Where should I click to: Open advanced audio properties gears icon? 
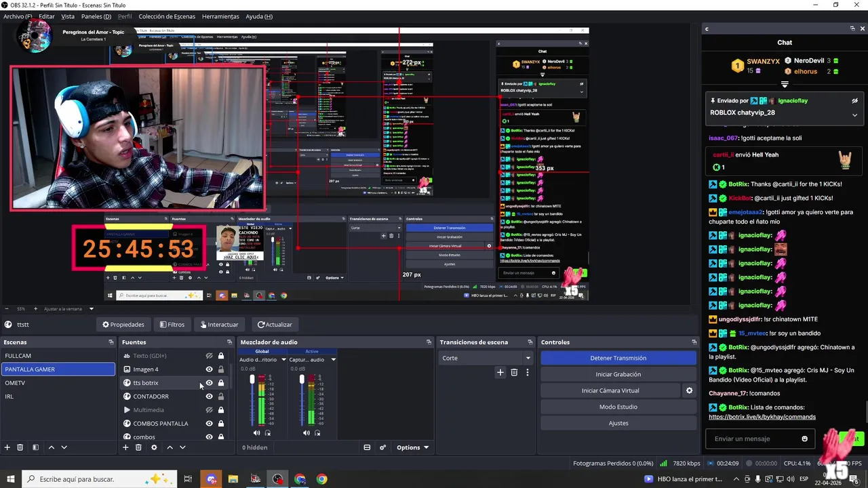tap(382, 447)
